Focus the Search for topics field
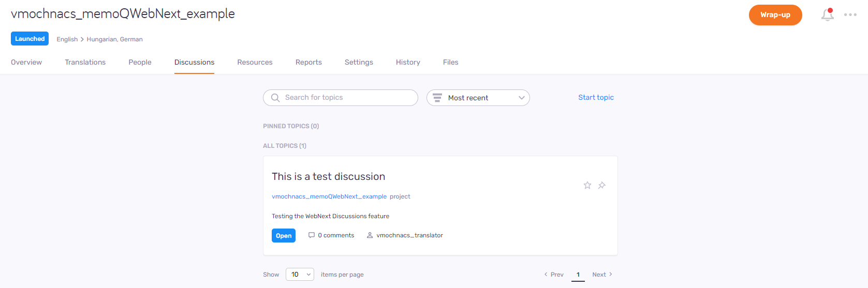This screenshot has width=868, height=288. 347,98
